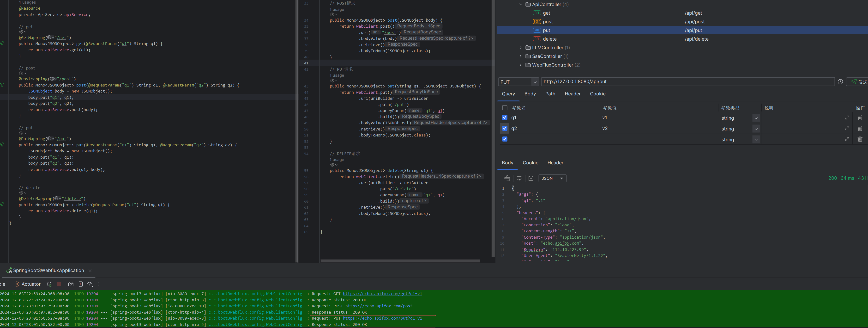Viewport: 868px width, 328px height.
Task: Expand the empty row description field
Action: [x=847, y=139]
